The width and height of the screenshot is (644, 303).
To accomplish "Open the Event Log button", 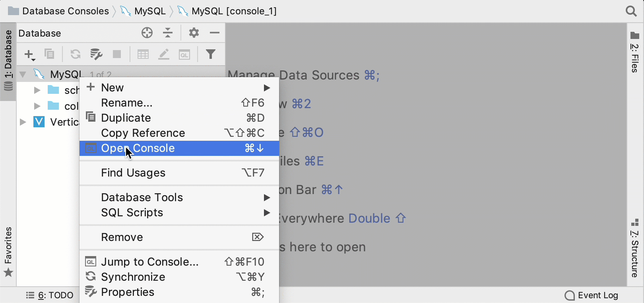I will (591, 295).
